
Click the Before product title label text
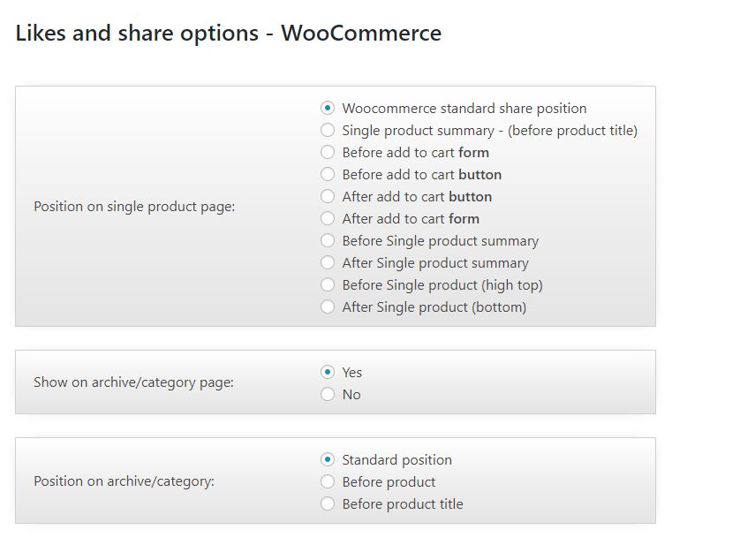pos(403,504)
